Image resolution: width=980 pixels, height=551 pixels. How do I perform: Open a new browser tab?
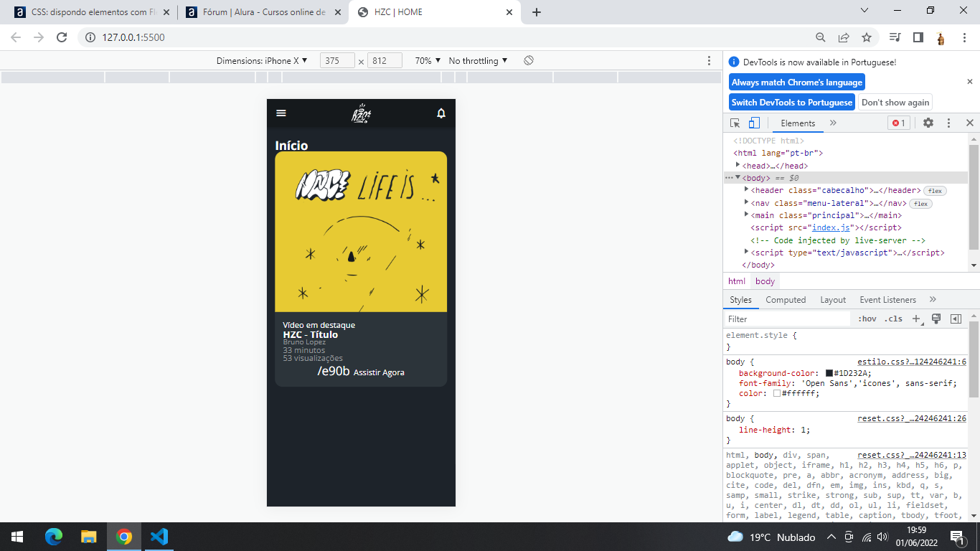(x=537, y=12)
